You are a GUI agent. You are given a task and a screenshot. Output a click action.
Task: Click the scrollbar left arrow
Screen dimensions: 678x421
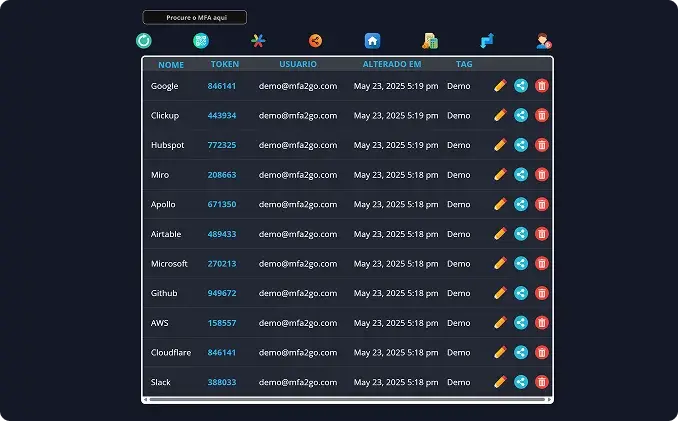coord(146,399)
